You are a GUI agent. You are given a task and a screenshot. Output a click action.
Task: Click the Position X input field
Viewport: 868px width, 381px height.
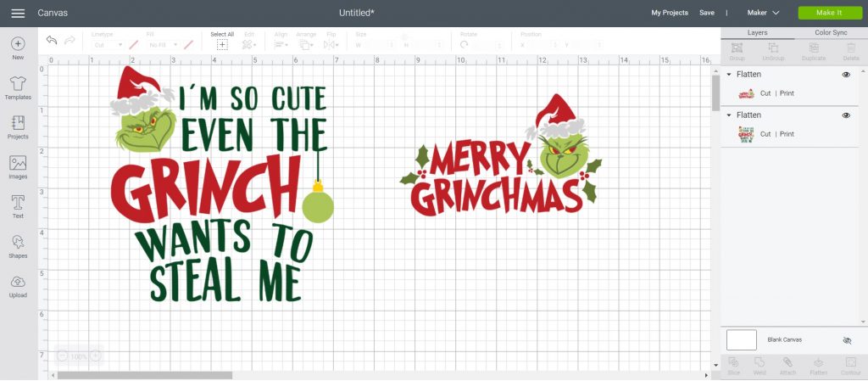542,45
